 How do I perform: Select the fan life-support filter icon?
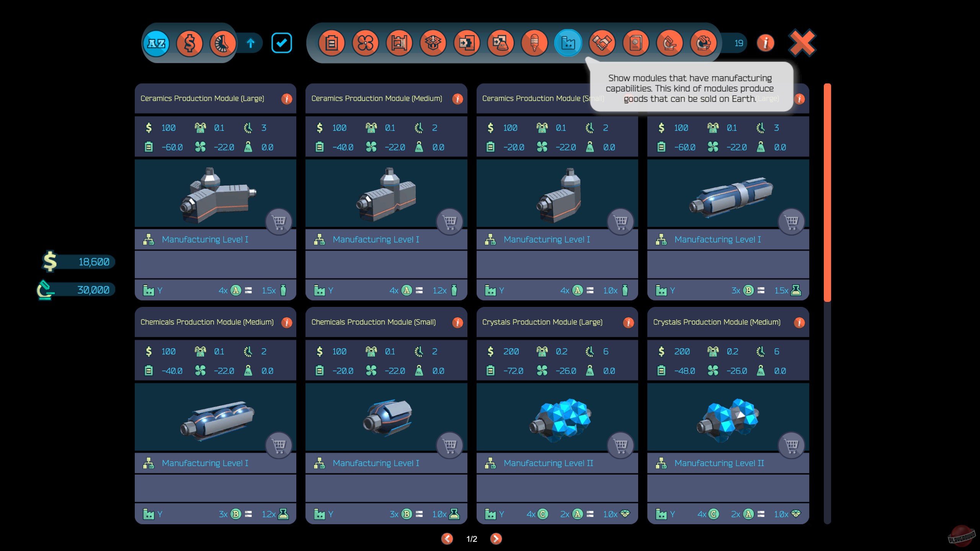366,43
